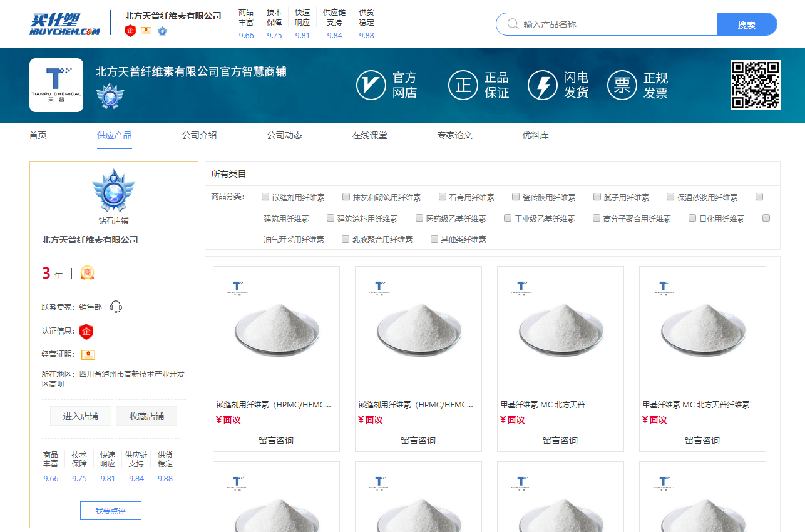Open the 甲基纤维素 MC 北方天普 product title

tap(543, 405)
